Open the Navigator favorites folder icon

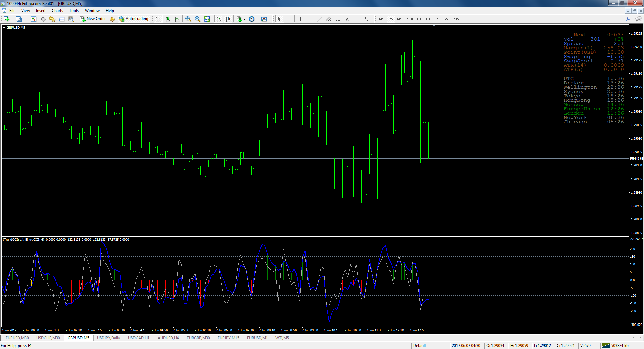52,19
